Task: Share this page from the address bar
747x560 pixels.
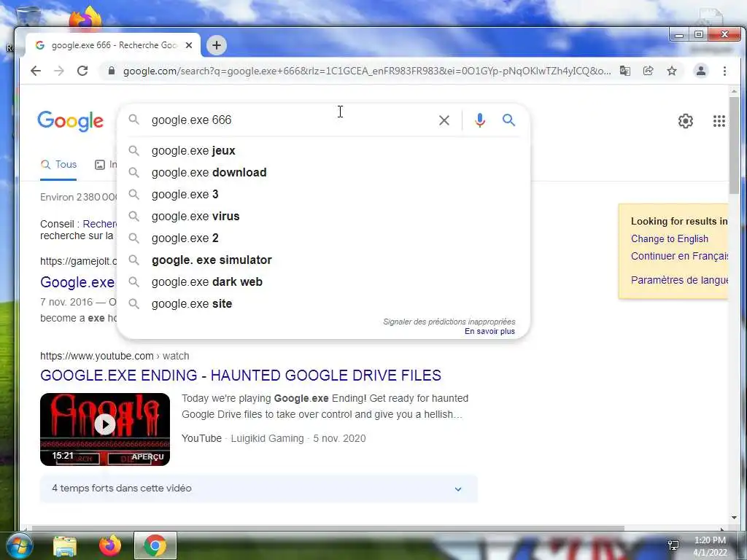Action: point(648,71)
